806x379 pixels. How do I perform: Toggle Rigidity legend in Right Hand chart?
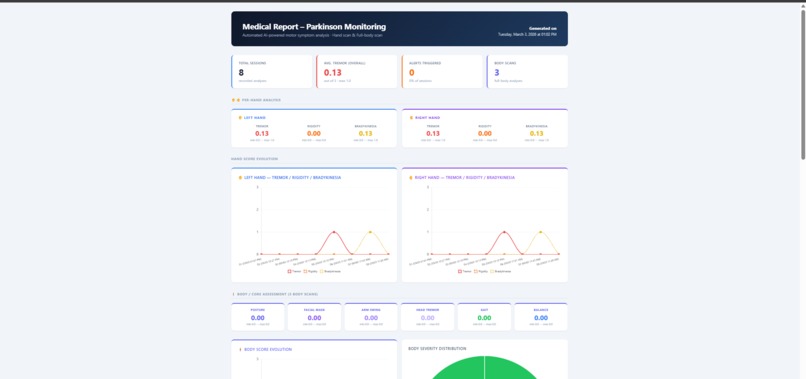click(481, 271)
